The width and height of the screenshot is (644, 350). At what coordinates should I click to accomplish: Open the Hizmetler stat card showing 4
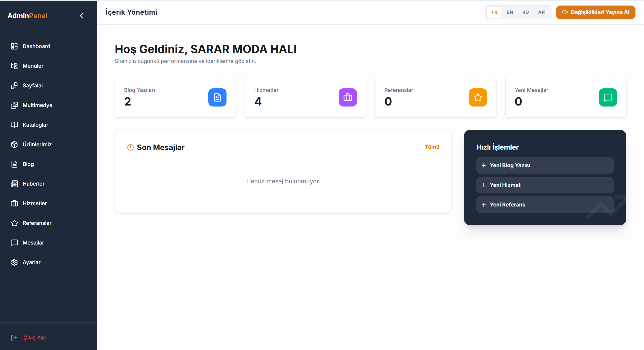[306, 97]
